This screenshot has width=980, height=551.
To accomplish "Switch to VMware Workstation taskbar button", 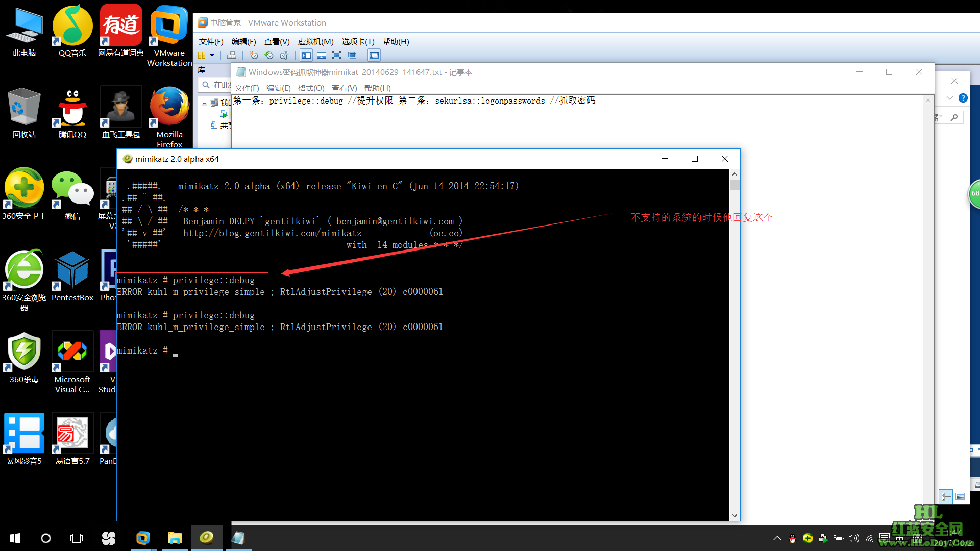I will click(x=143, y=538).
